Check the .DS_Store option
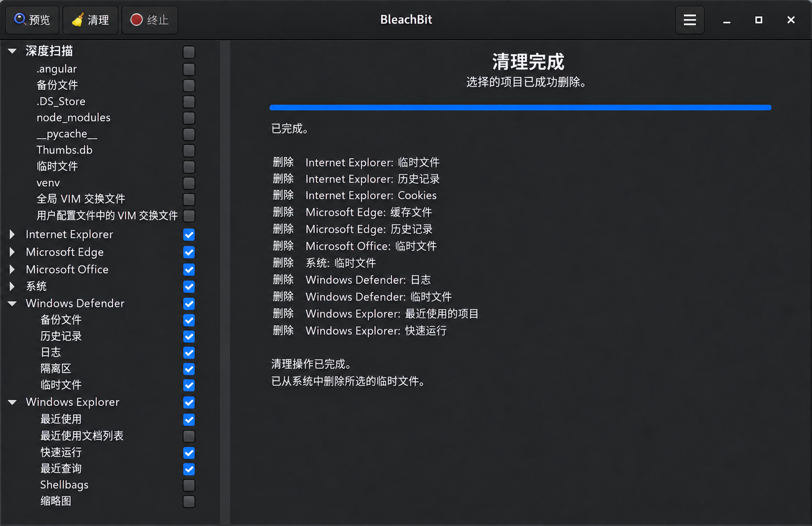The width and height of the screenshot is (812, 526). (x=189, y=102)
